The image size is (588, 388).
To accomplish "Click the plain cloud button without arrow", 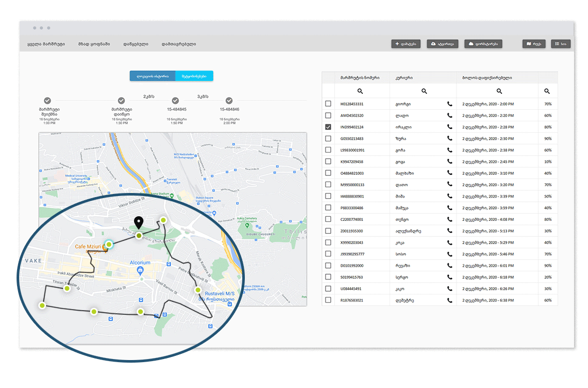I will (x=483, y=44).
